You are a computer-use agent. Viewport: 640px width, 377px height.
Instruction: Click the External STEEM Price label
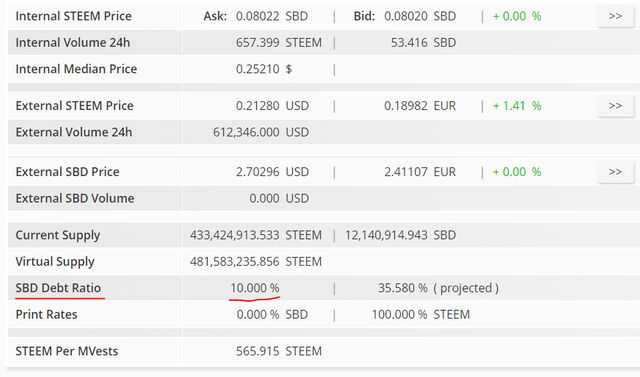(75, 106)
